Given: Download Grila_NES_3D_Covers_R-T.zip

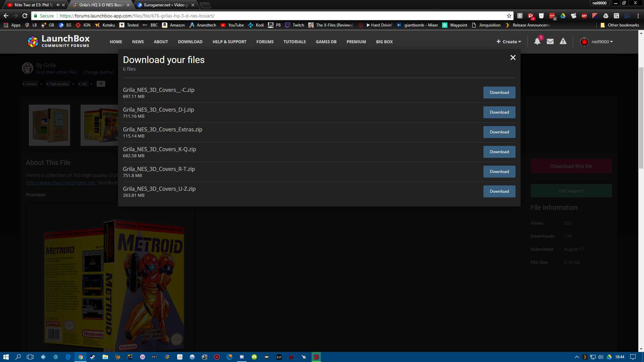Looking at the screenshot, I should tap(499, 172).
